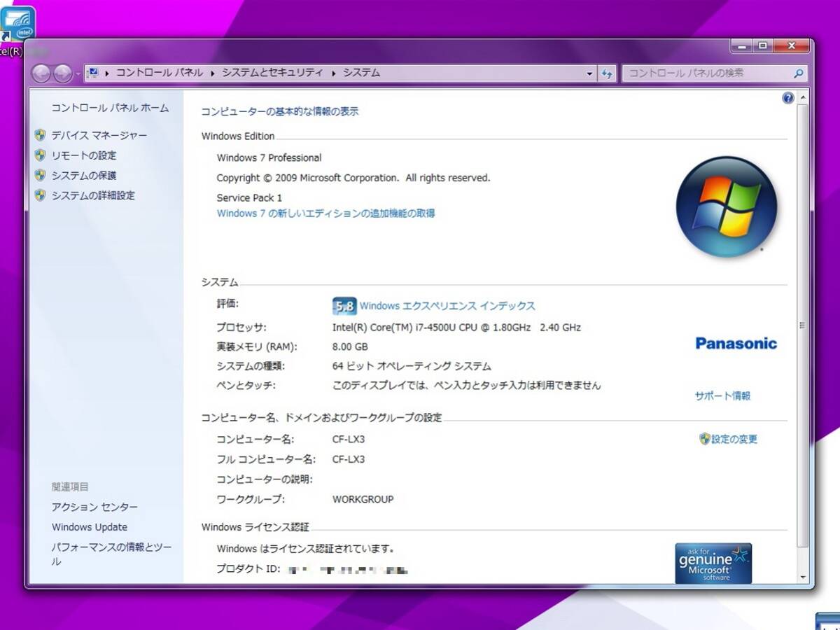Open デバイス マネージャー from sidebar
840x630 pixels.
click(x=99, y=135)
